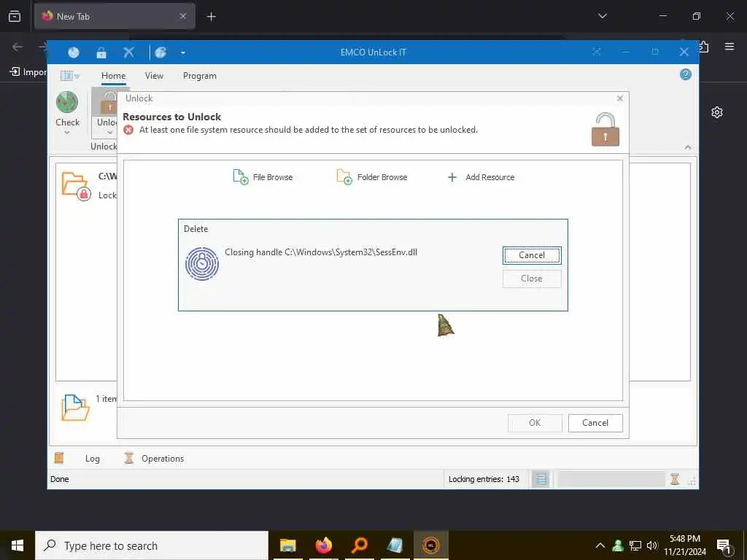Image resolution: width=747 pixels, height=560 pixels.
Task: Click the lock icon in EMCO quick toolbar
Action: (x=101, y=52)
